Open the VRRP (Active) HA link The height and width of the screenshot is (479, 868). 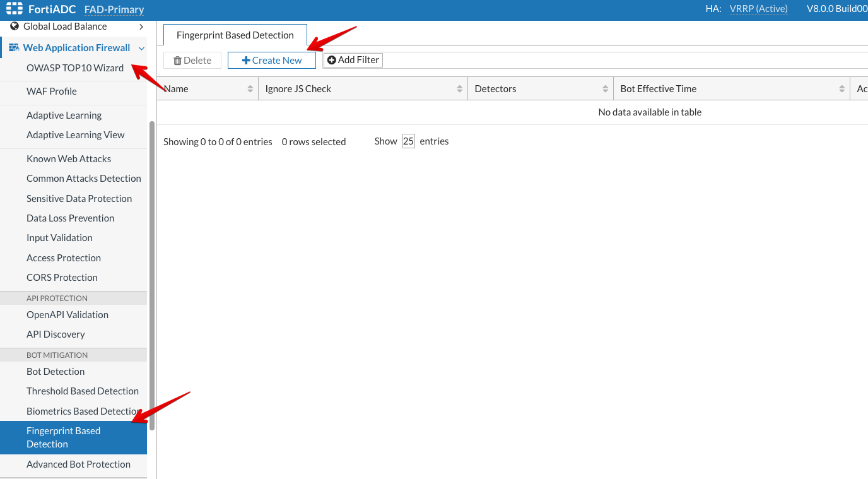pyautogui.click(x=758, y=9)
